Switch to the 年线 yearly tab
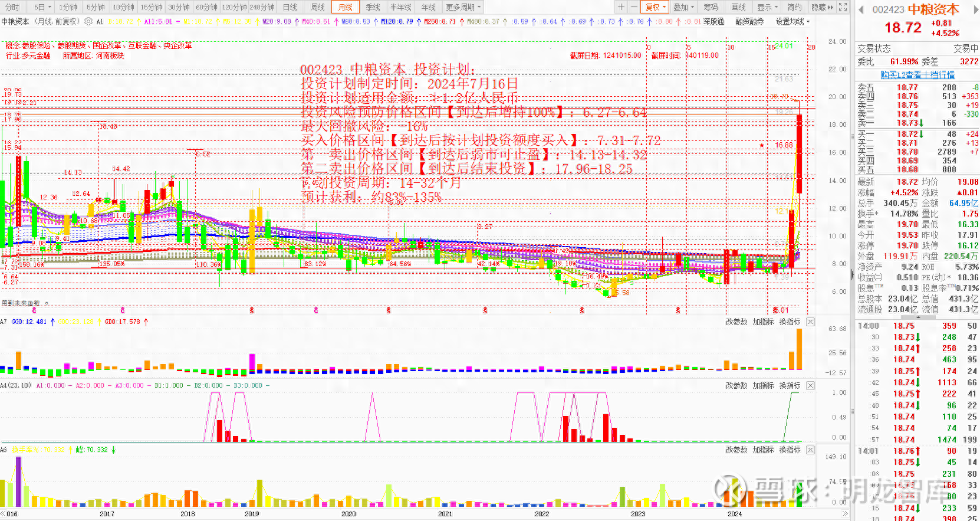This screenshot has width=980, height=521. click(429, 7)
